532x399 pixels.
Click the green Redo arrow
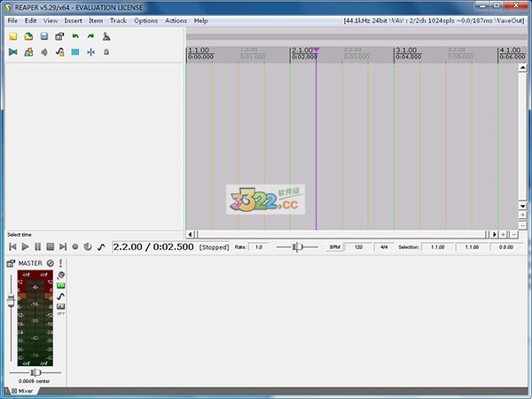tap(90, 36)
